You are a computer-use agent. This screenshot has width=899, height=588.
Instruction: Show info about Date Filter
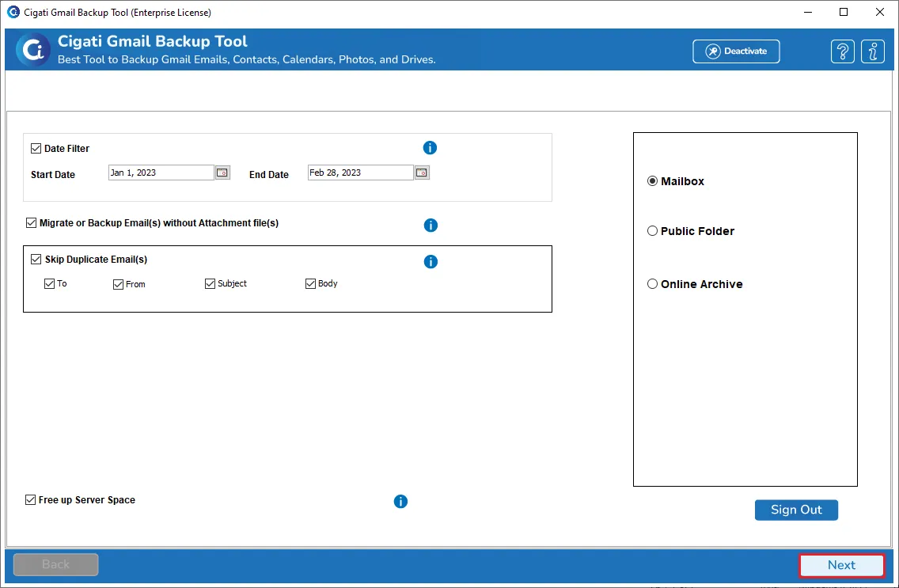click(x=430, y=148)
